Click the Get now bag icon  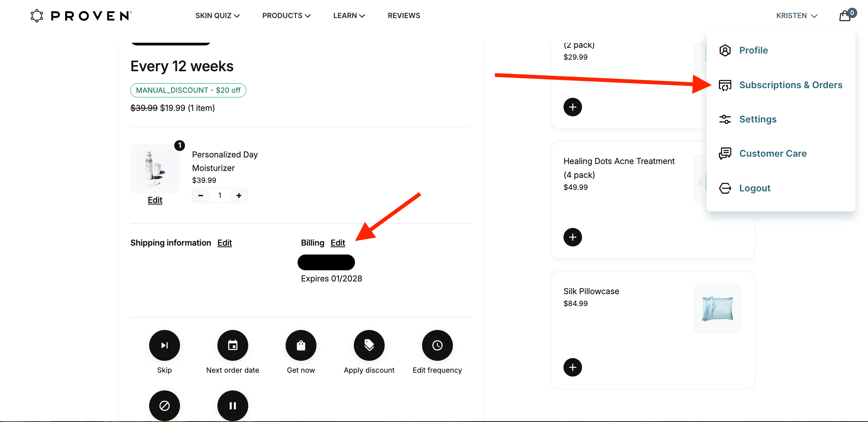coord(301,345)
